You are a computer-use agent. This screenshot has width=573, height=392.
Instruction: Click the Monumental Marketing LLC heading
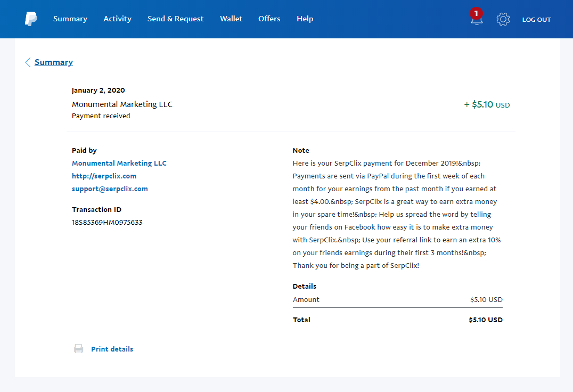click(x=122, y=104)
